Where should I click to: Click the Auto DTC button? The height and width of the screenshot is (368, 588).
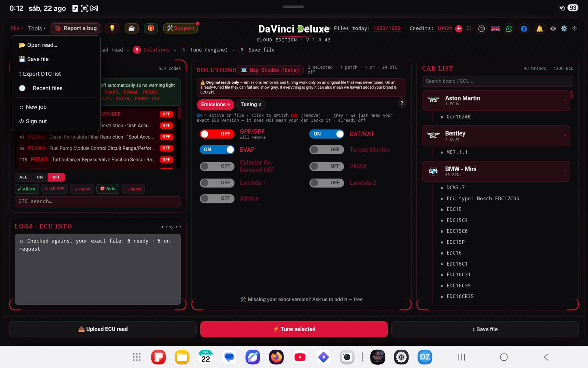pos(108,189)
